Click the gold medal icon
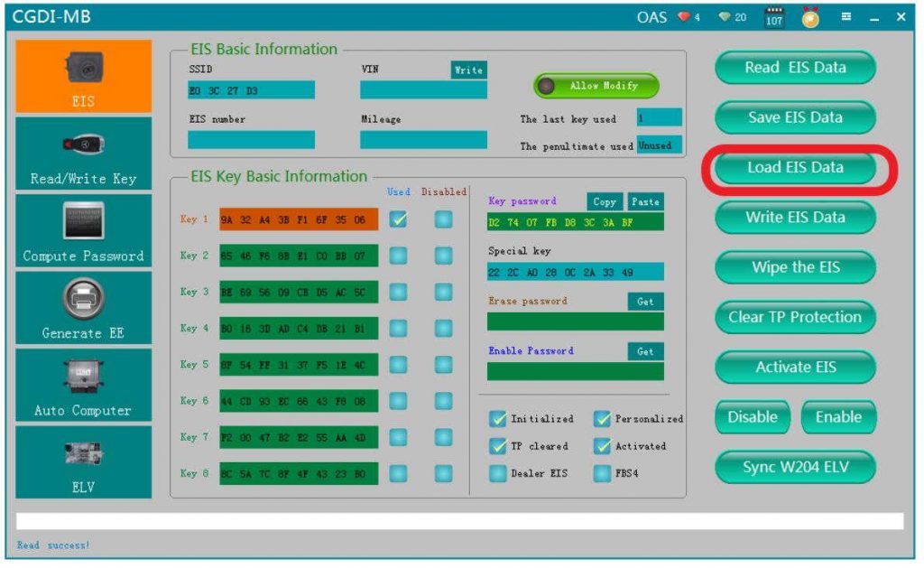This screenshot has width=924, height=568. point(811,18)
